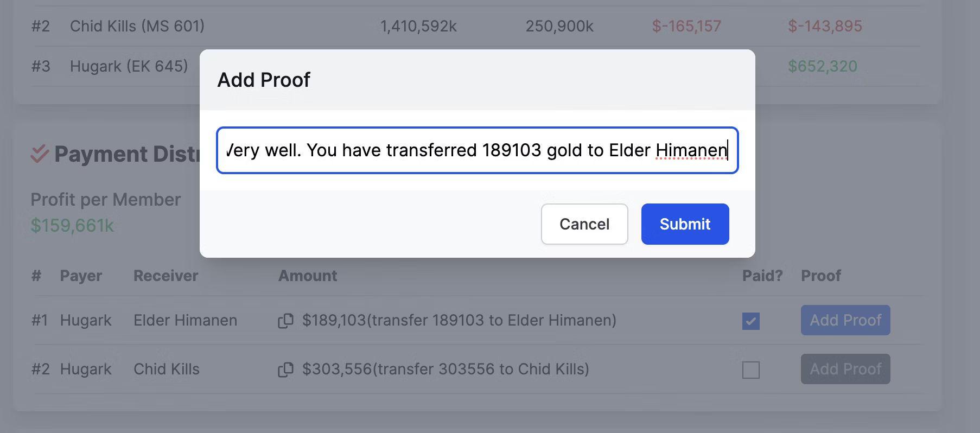
Task: Click the Submit button in Add Proof dialog
Action: click(x=685, y=224)
